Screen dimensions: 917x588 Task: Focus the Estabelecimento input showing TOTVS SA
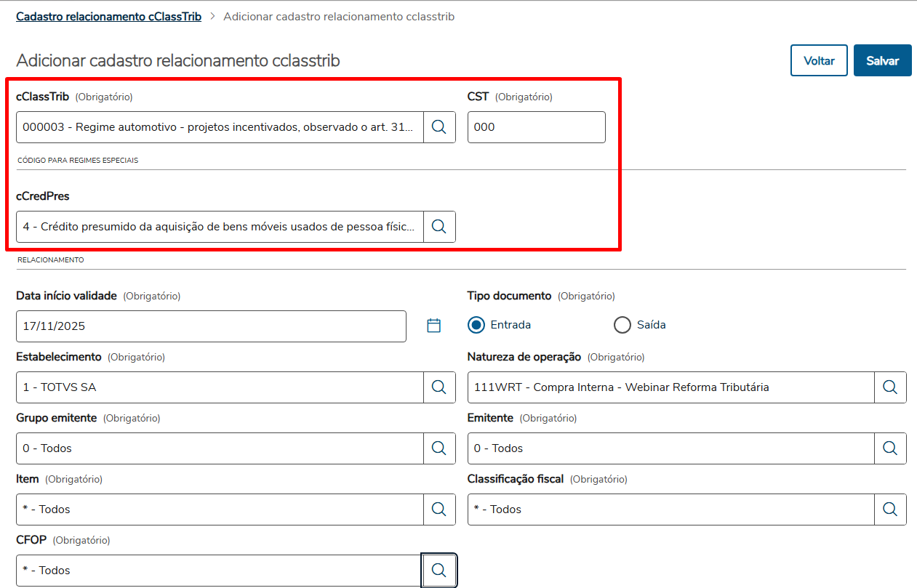[x=219, y=387]
